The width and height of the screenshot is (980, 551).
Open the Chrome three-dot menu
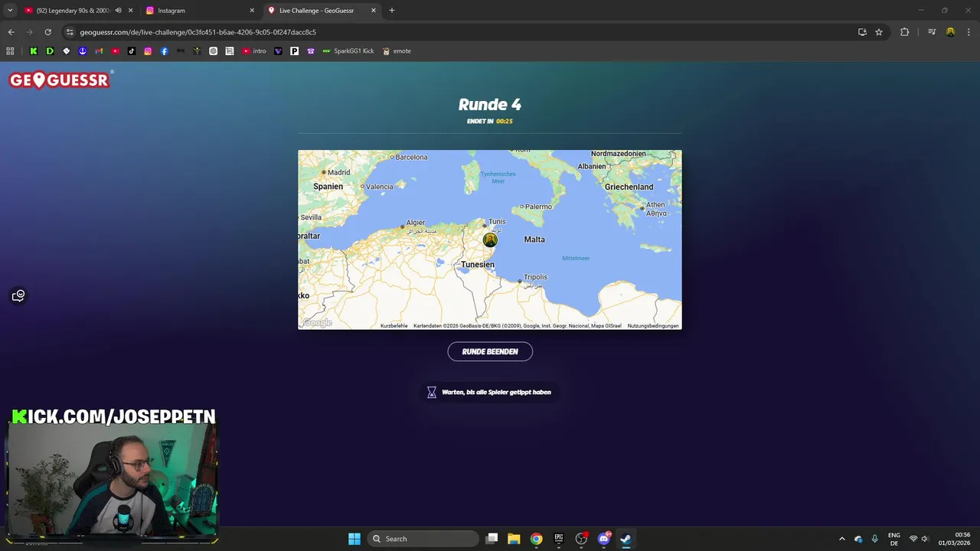pyautogui.click(x=968, y=32)
